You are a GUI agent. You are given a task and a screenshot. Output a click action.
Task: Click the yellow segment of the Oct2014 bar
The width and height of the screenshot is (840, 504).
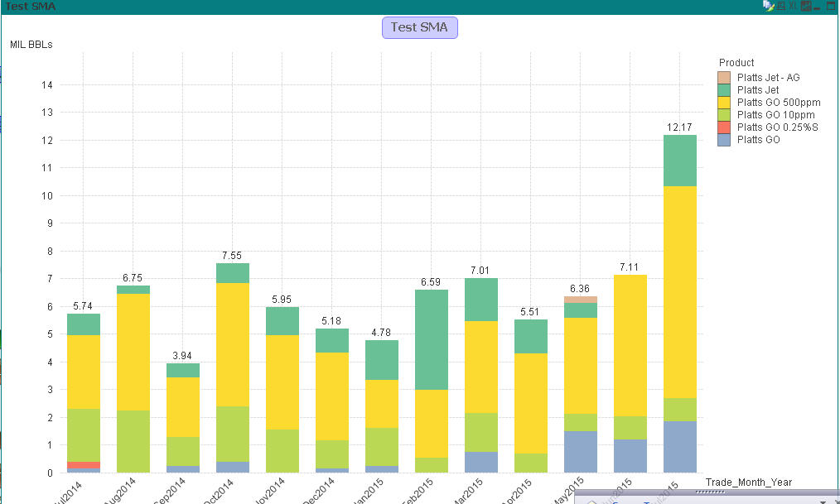pyautogui.click(x=233, y=344)
